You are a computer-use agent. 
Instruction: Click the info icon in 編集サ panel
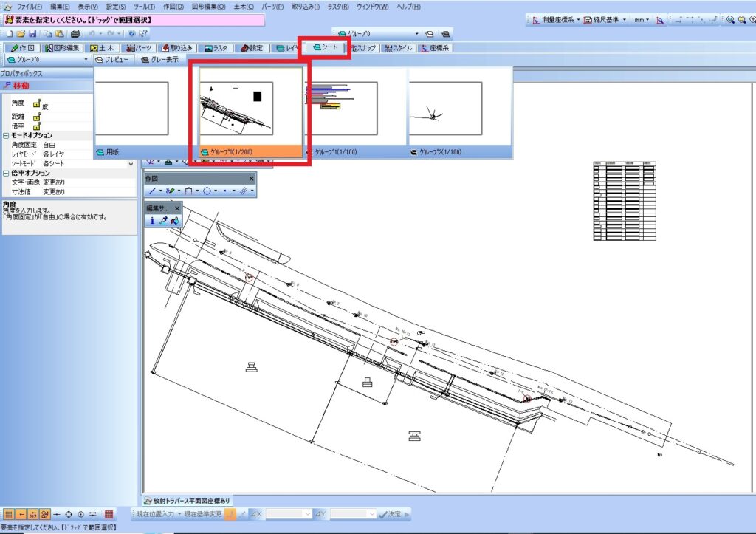coord(152,220)
